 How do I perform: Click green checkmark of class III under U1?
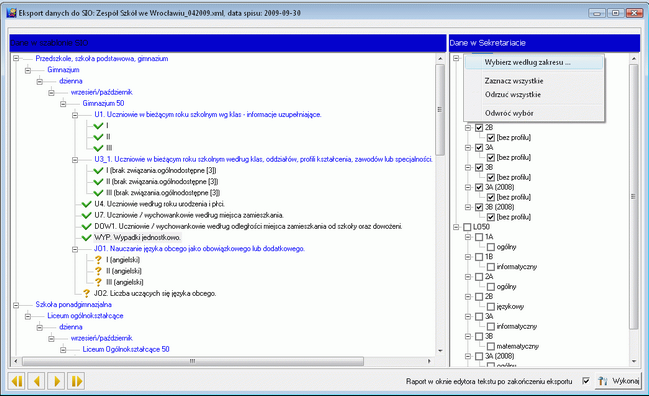pos(98,148)
